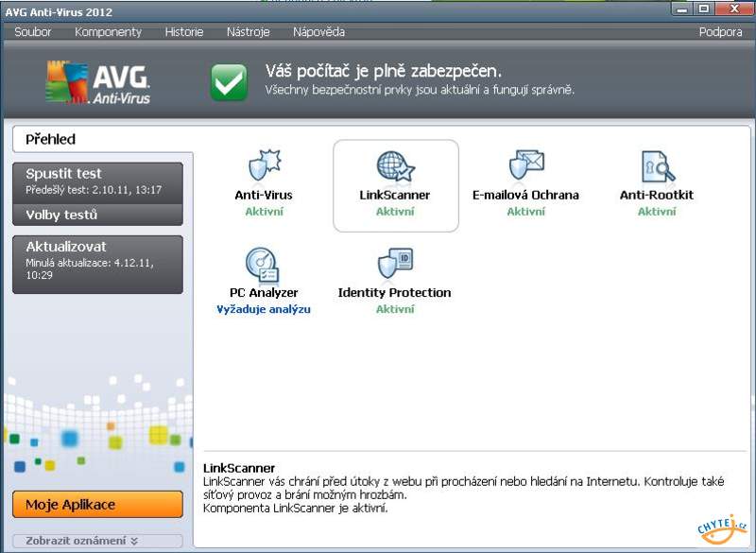The width and height of the screenshot is (756, 553).
Task: Open the Nápověda menu
Action: (x=318, y=32)
